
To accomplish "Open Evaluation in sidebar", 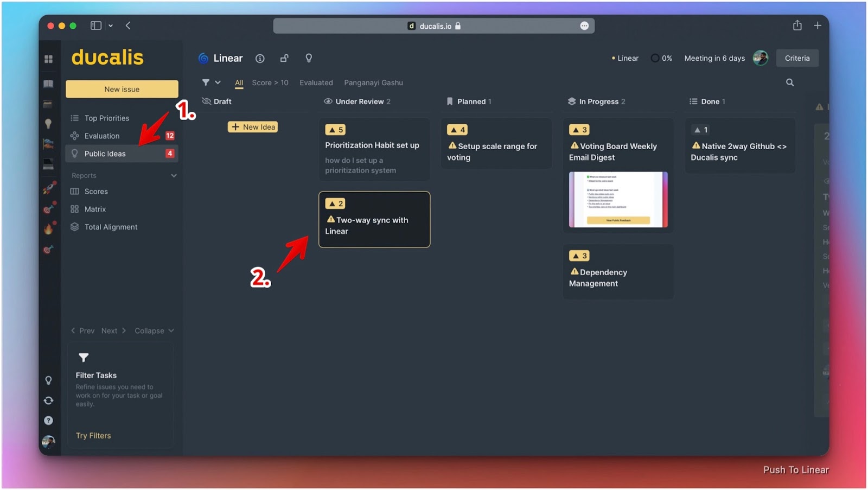I will click(102, 136).
